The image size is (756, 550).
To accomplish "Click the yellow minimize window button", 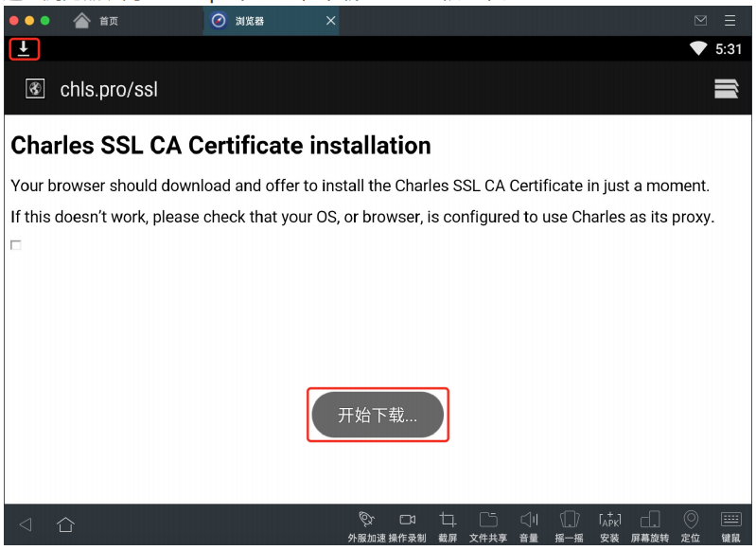I will pos(29,20).
